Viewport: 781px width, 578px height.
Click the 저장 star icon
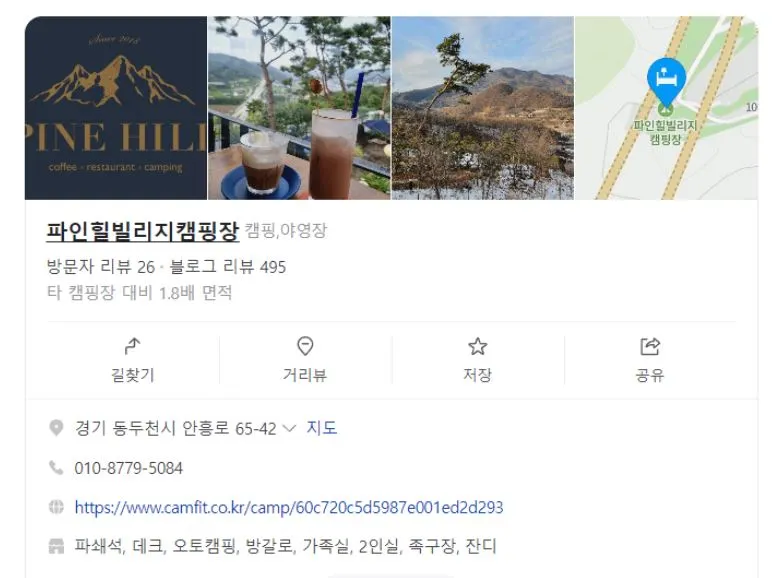coord(478,346)
